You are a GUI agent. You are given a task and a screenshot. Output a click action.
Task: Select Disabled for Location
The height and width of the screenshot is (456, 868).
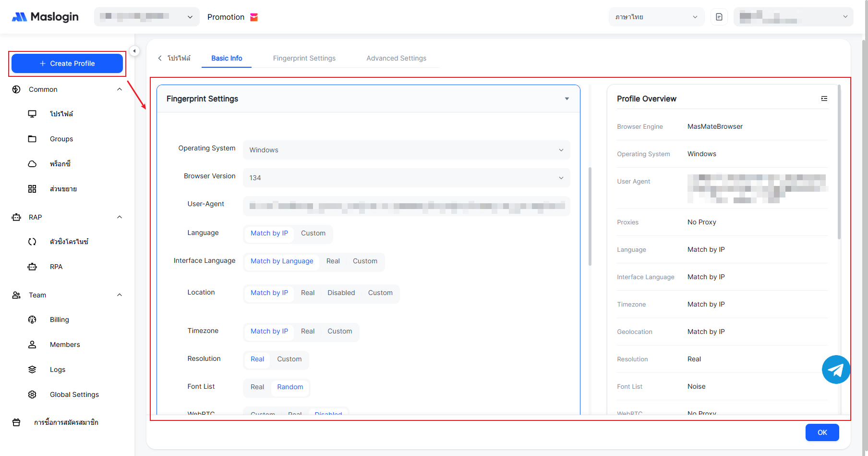click(341, 293)
